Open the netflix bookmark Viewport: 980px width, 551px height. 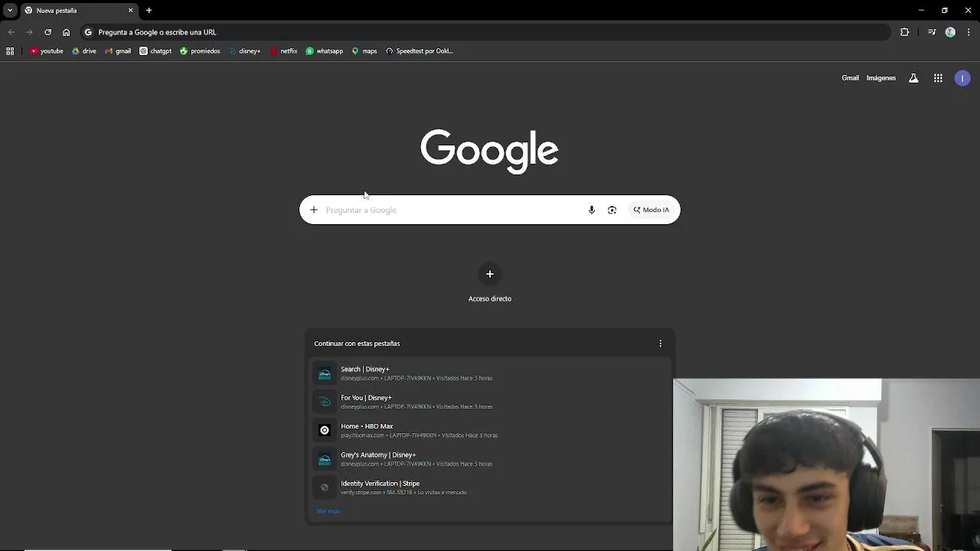click(x=283, y=51)
